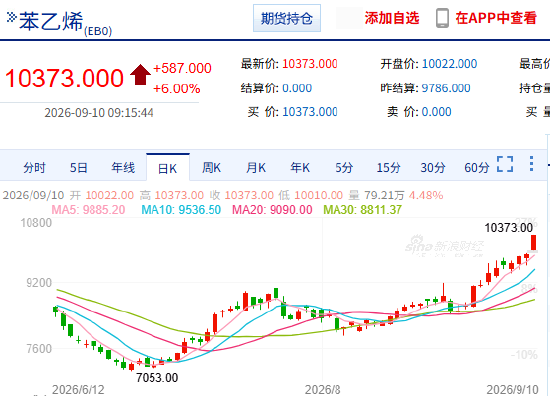
Task: Click the 4.48% value in the chart info row
Action: coord(426,195)
